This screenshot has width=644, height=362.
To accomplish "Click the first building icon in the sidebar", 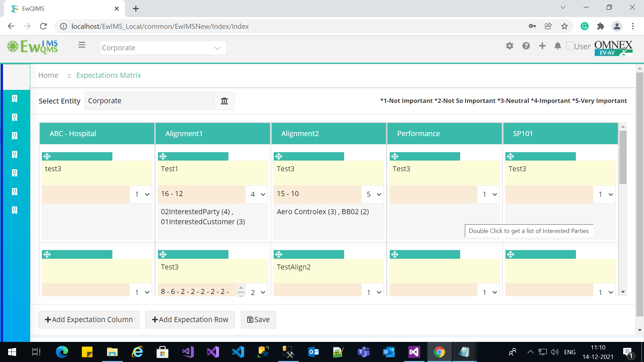I will pyautogui.click(x=14, y=98).
